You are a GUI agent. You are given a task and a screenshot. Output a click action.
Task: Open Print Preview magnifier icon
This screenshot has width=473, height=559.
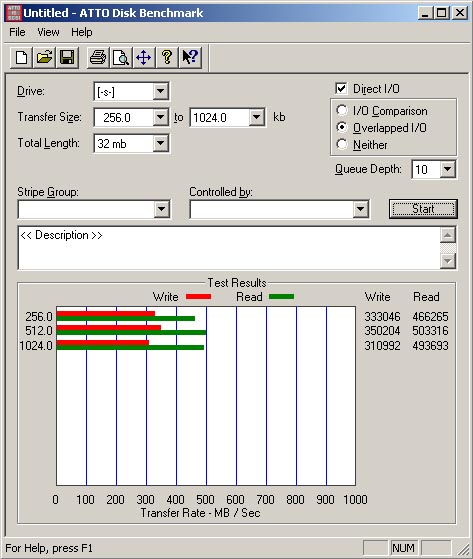121,57
